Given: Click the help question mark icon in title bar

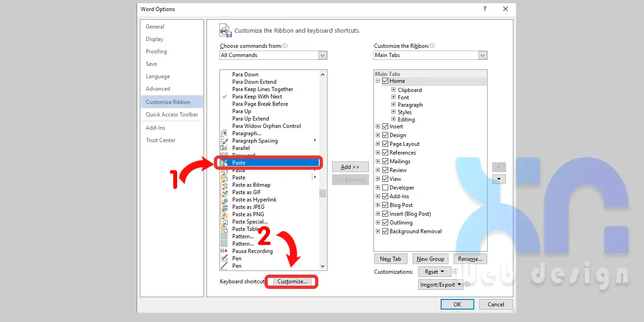Looking at the screenshot, I should pos(484,9).
